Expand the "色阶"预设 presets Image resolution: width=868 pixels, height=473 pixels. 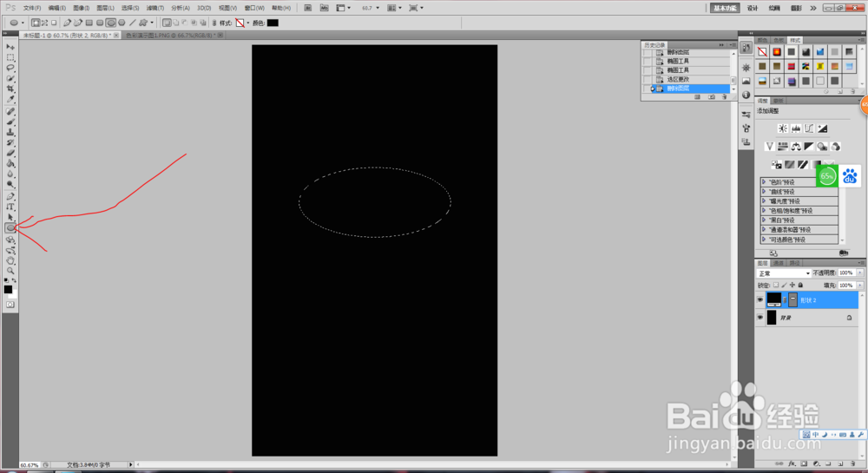[x=764, y=182]
